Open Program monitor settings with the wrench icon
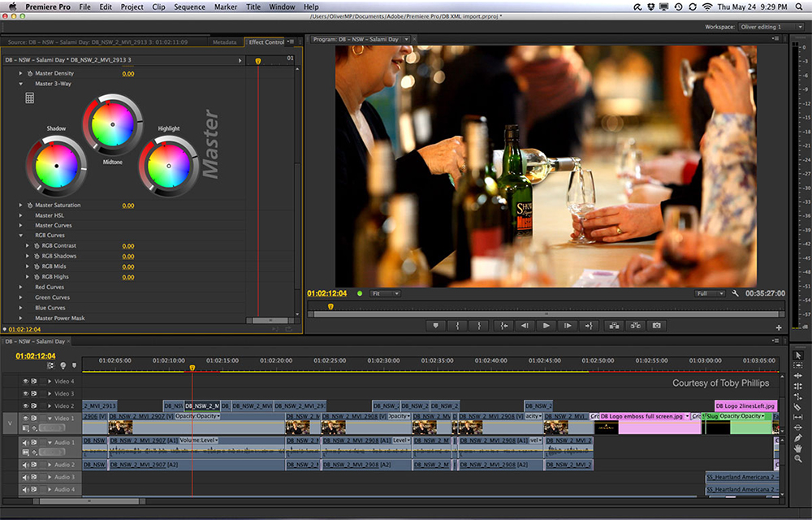This screenshot has width=812, height=520. pyautogui.click(x=735, y=293)
